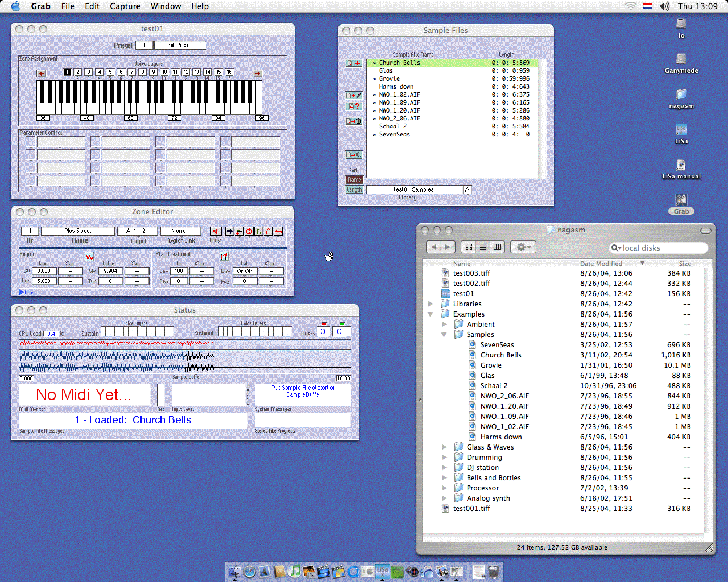The height and width of the screenshot is (582, 728).
Task: Open the Window menu
Action: (166, 6)
